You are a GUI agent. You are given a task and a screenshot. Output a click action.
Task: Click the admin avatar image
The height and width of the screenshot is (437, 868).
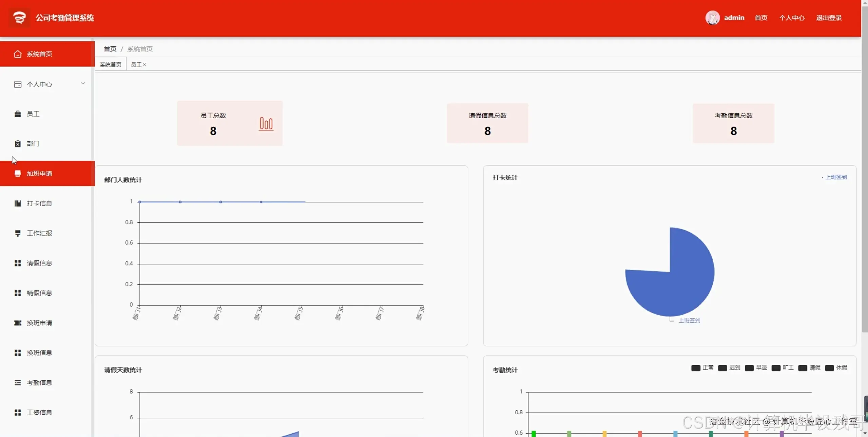[x=712, y=18]
